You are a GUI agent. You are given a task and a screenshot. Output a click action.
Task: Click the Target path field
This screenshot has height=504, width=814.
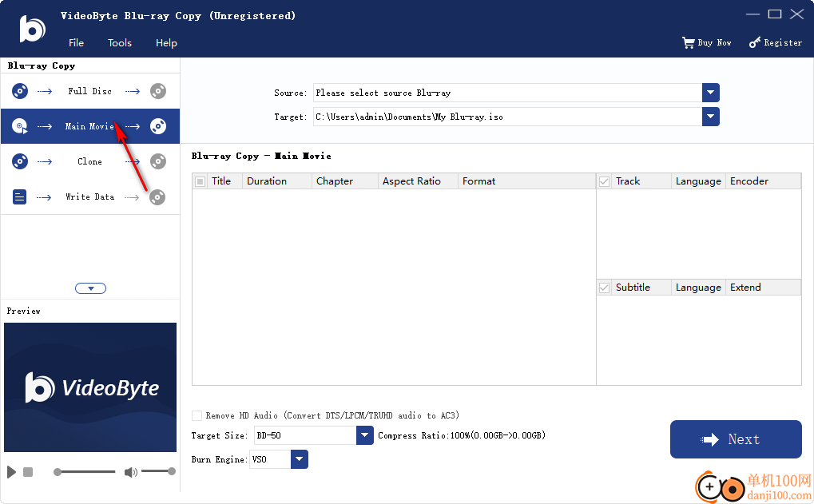click(x=508, y=117)
